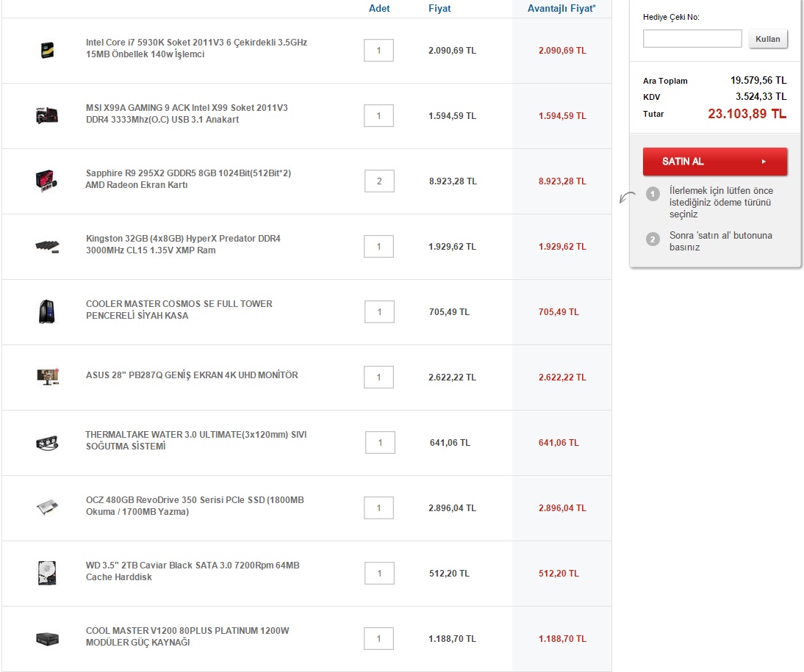Click the black 2.090,69 TL price of Intel Core i7
The height and width of the screenshot is (672, 804).
[x=452, y=50]
